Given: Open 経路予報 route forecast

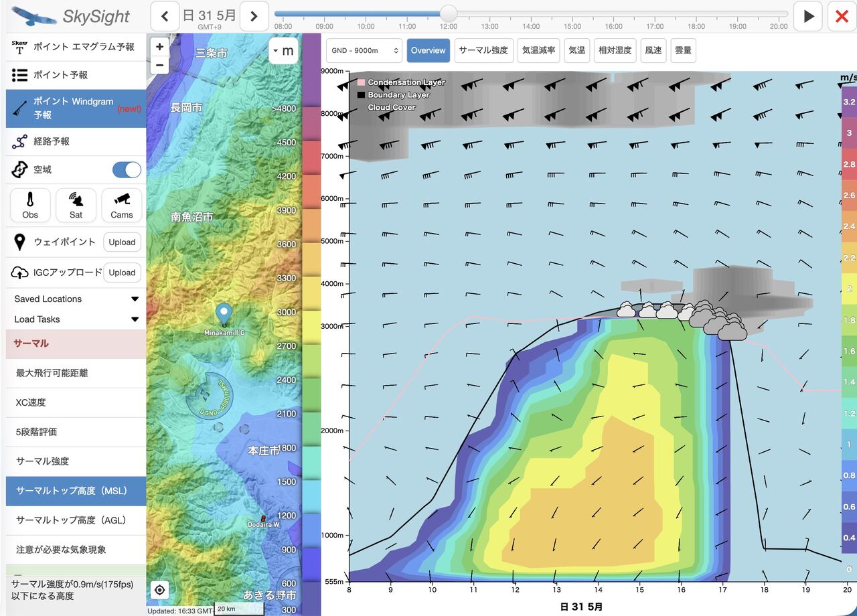Looking at the screenshot, I should [76, 142].
